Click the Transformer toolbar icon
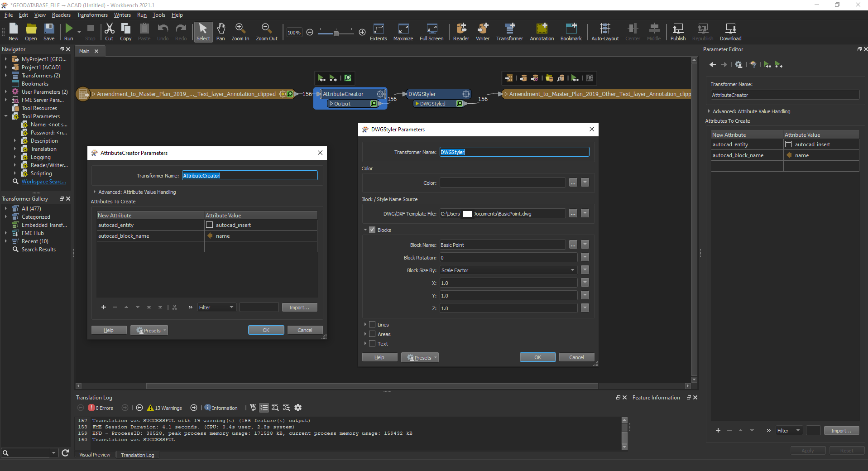 point(509,29)
